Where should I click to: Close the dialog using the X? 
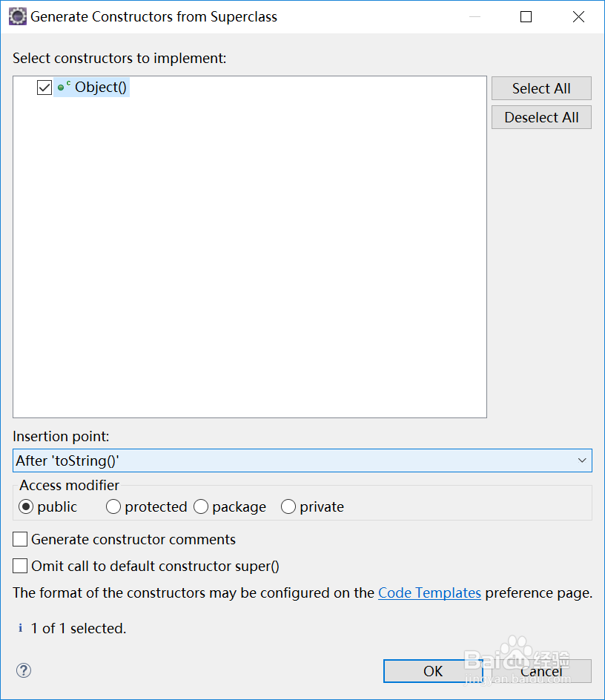579,16
